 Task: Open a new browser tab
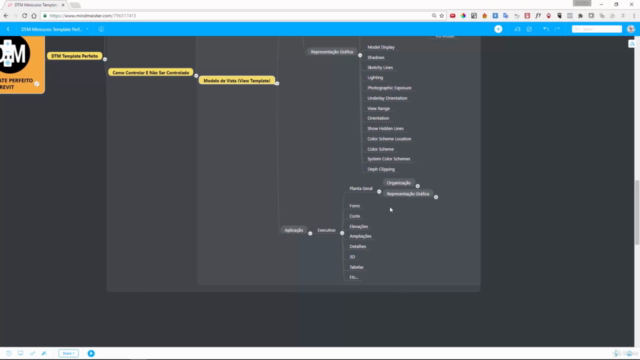point(75,5)
